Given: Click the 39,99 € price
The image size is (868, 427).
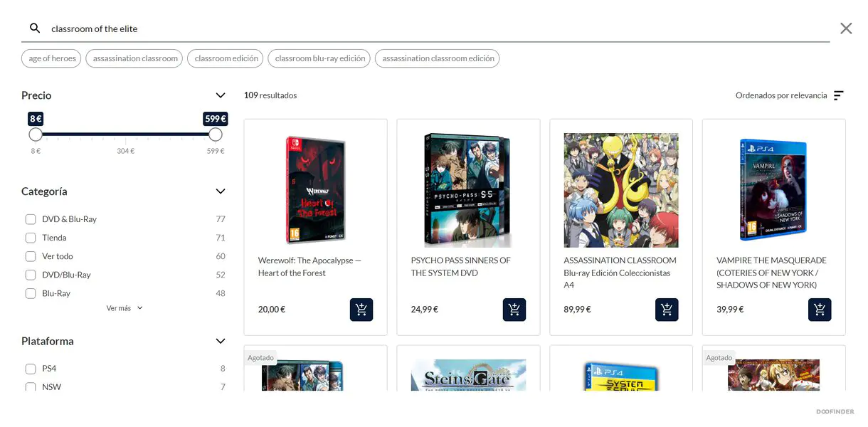Looking at the screenshot, I should pyautogui.click(x=730, y=310).
